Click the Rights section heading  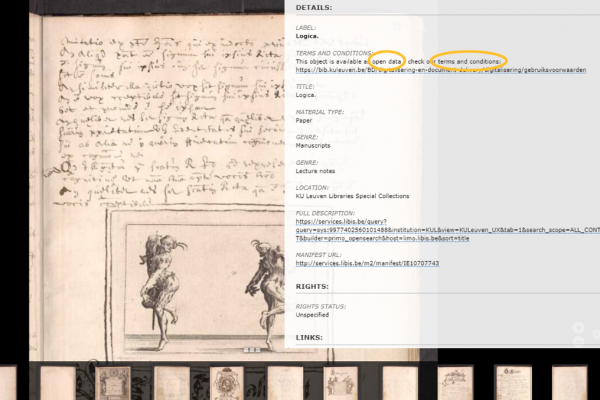pos(312,286)
